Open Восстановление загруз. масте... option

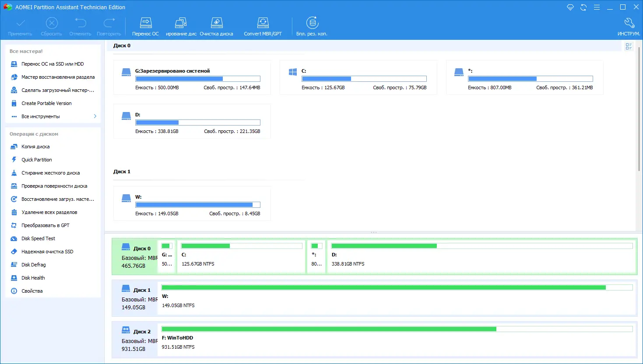53,199
